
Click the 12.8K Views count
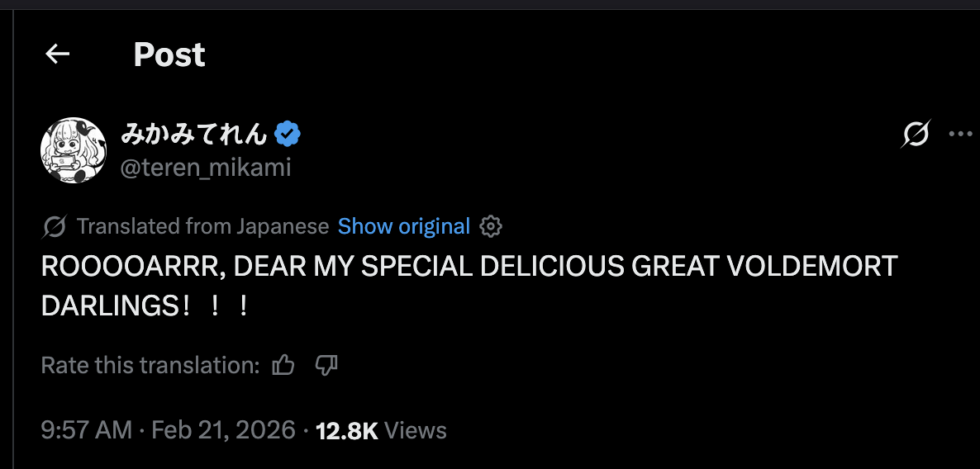pyautogui.click(x=381, y=430)
